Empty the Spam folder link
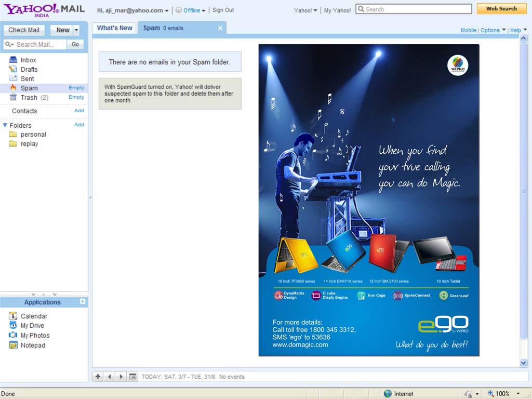The image size is (532, 399). tap(76, 87)
